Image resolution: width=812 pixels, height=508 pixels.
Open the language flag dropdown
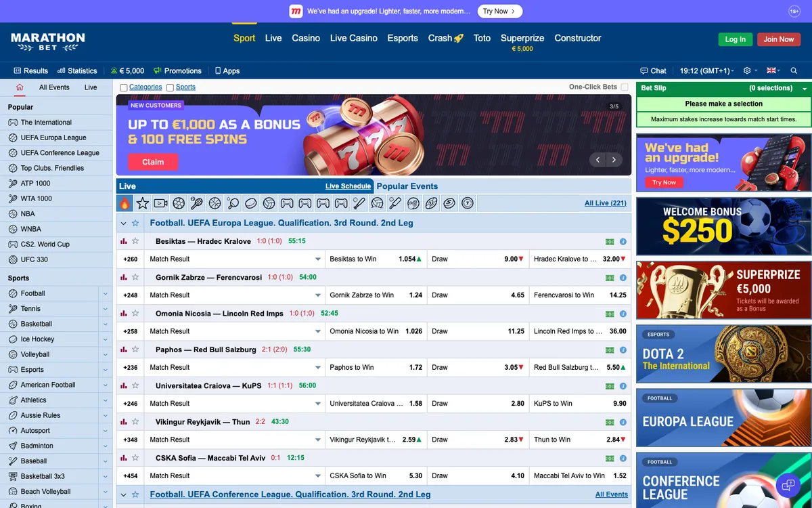pos(773,70)
